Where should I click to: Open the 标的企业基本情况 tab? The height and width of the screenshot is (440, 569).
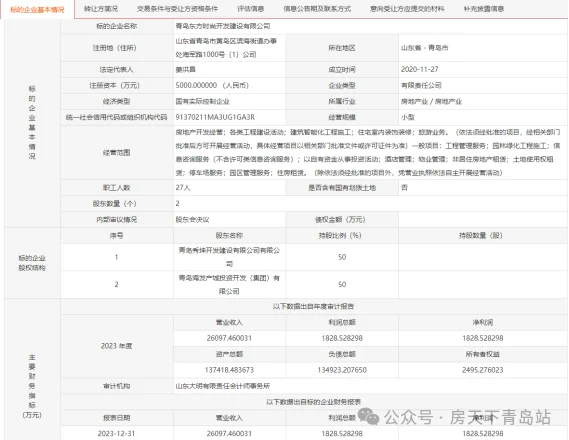click(37, 9)
